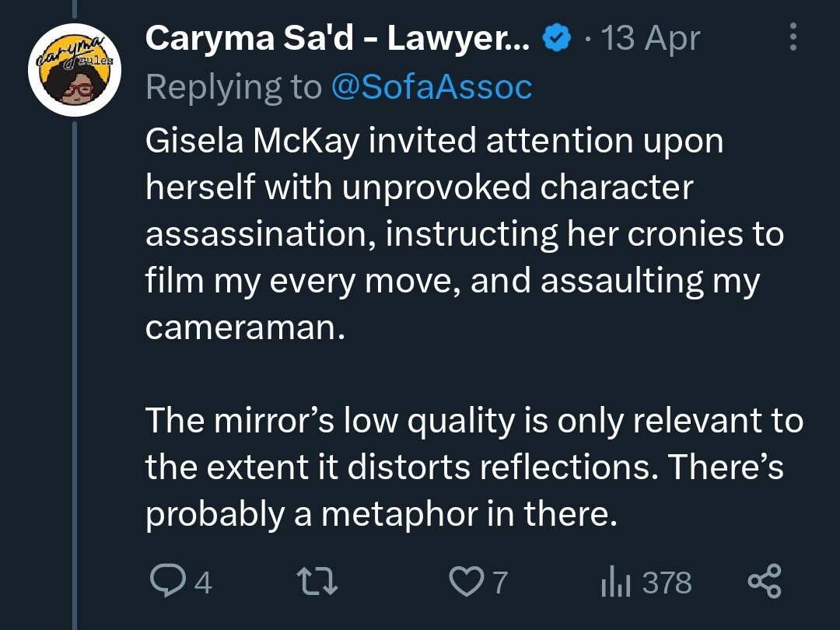Open the three-dot more options menu
840x630 pixels.
click(793, 37)
